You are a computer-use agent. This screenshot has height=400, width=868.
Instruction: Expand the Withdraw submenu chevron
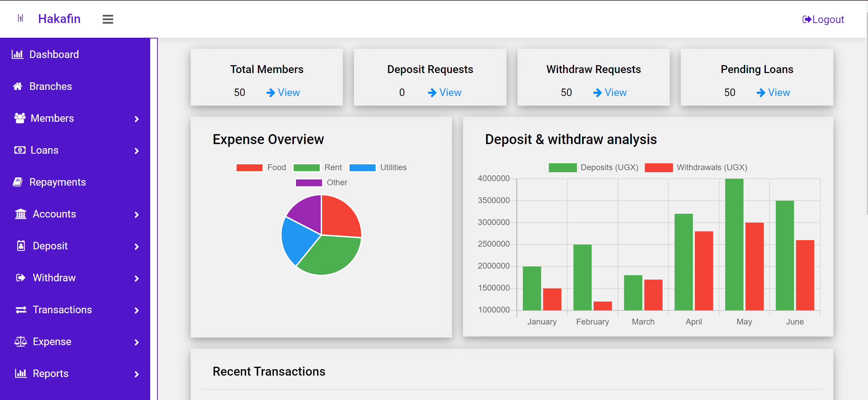click(137, 279)
